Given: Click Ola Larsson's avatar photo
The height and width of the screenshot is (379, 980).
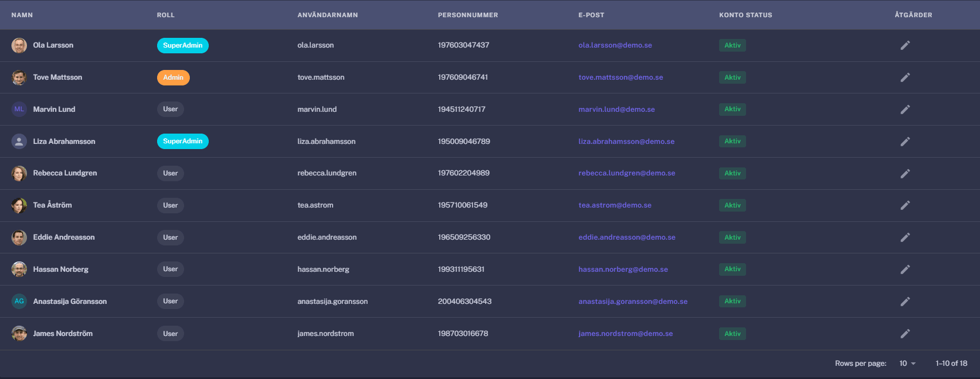Looking at the screenshot, I should [x=19, y=45].
